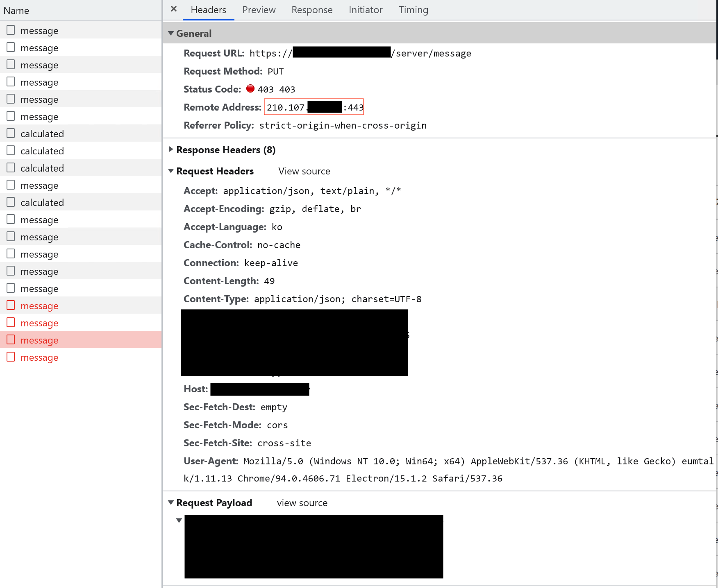Screen dimensions: 718x588
Task: Click the Request Method PUT value
Action: click(x=275, y=72)
